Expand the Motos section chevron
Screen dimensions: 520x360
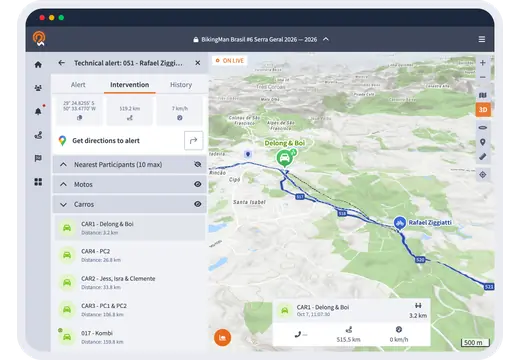point(63,184)
